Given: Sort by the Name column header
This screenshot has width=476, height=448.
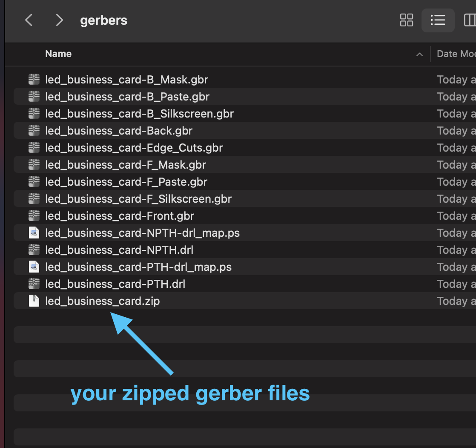Looking at the screenshot, I should (58, 54).
